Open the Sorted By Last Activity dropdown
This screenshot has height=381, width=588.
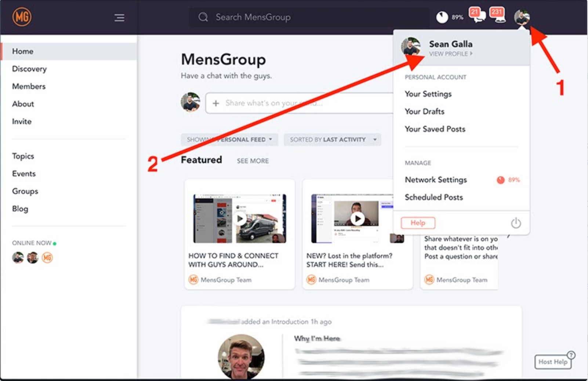[x=333, y=139]
